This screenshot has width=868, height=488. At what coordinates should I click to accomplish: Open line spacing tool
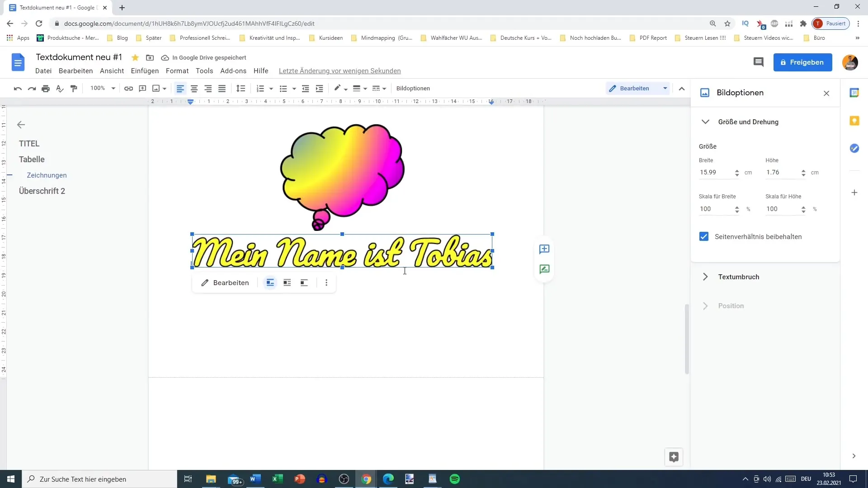241,89
